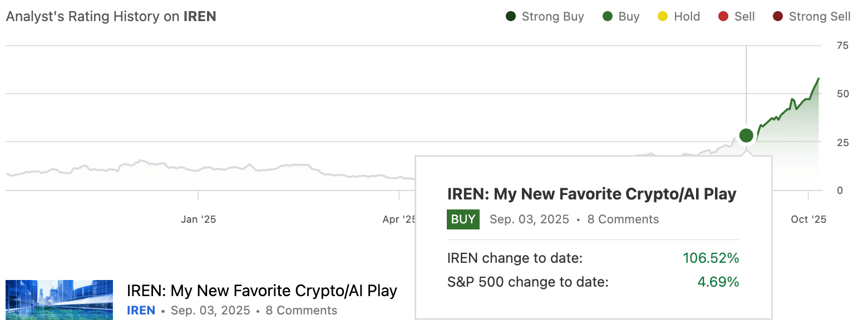Click the tooltip headline about Crypto/AI Play
The image size is (868, 320).
(591, 194)
